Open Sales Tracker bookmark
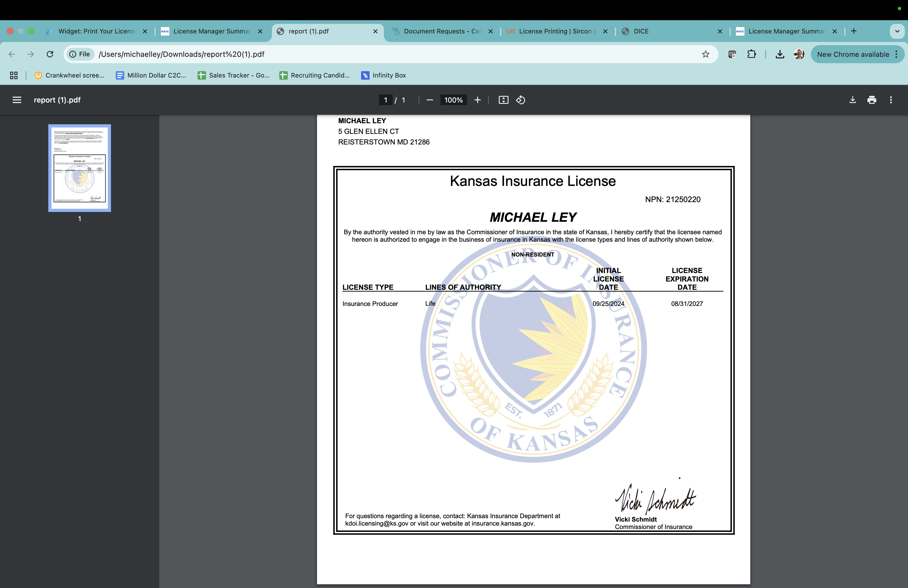Viewport: 908px width, 588px height. click(x=233, y=75)
